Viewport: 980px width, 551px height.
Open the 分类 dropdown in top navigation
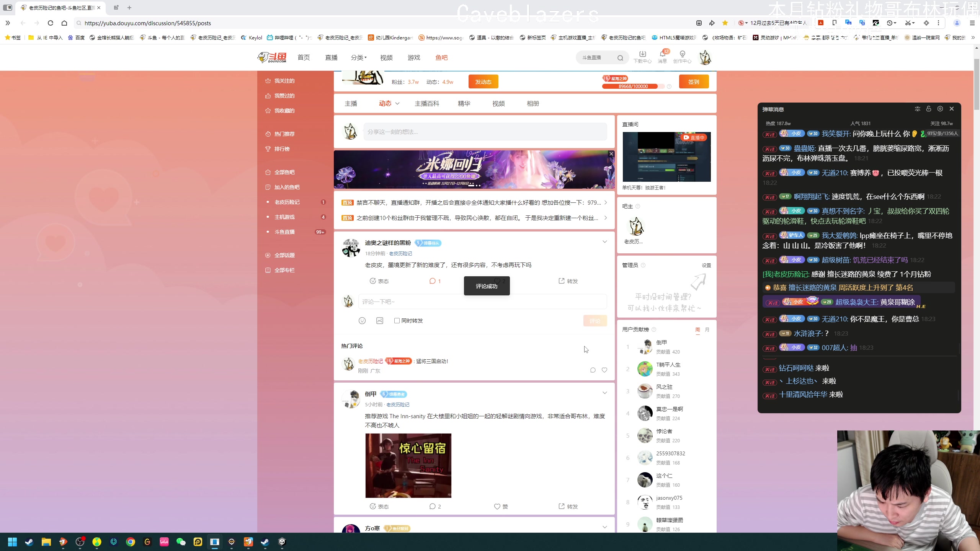pos(359,58)
